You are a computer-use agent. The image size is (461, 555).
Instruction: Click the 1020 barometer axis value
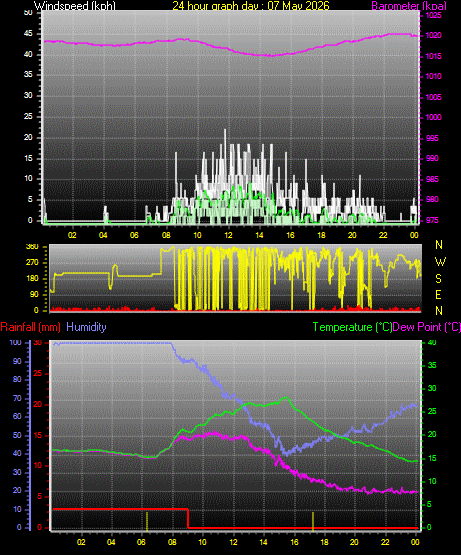tap(433, 35)
